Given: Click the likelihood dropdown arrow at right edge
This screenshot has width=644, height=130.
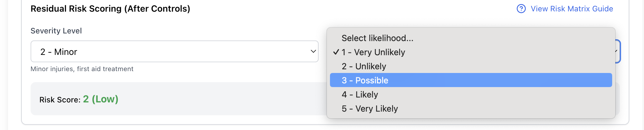Looking at the screenshot, I should (617, 52).
